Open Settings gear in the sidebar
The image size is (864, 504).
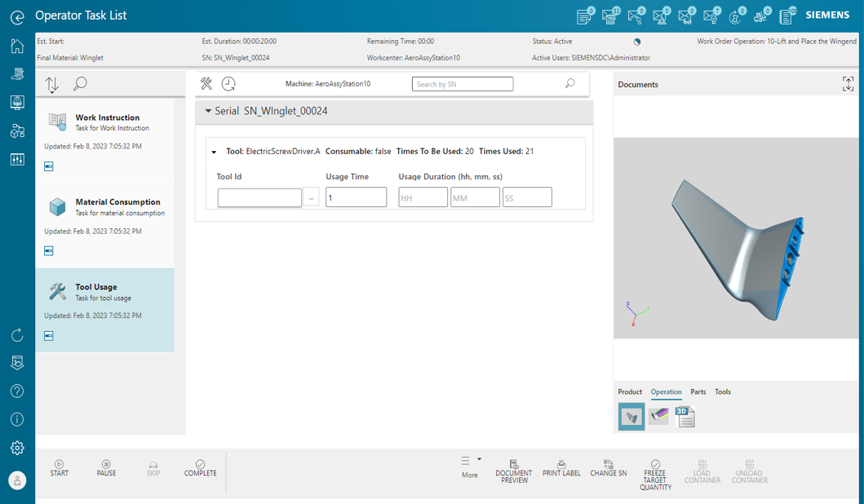[x=17, y=448]
